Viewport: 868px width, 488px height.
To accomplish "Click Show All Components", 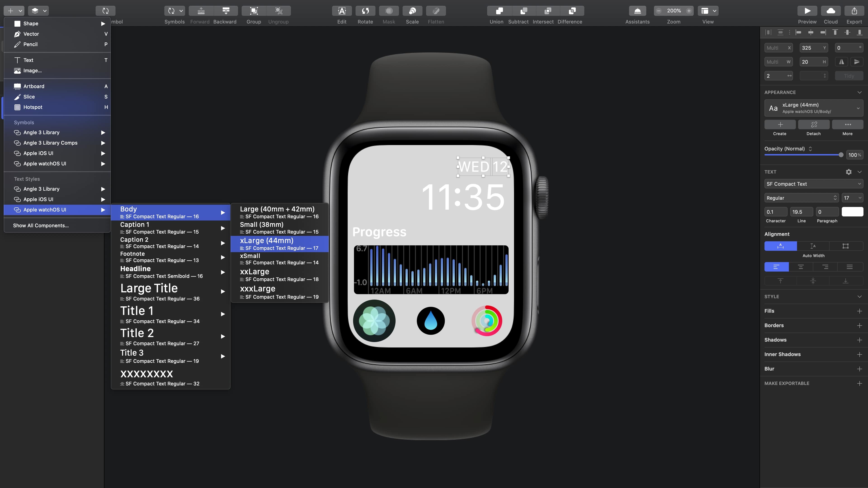I will pyautogui.click(x=41, y=225).
